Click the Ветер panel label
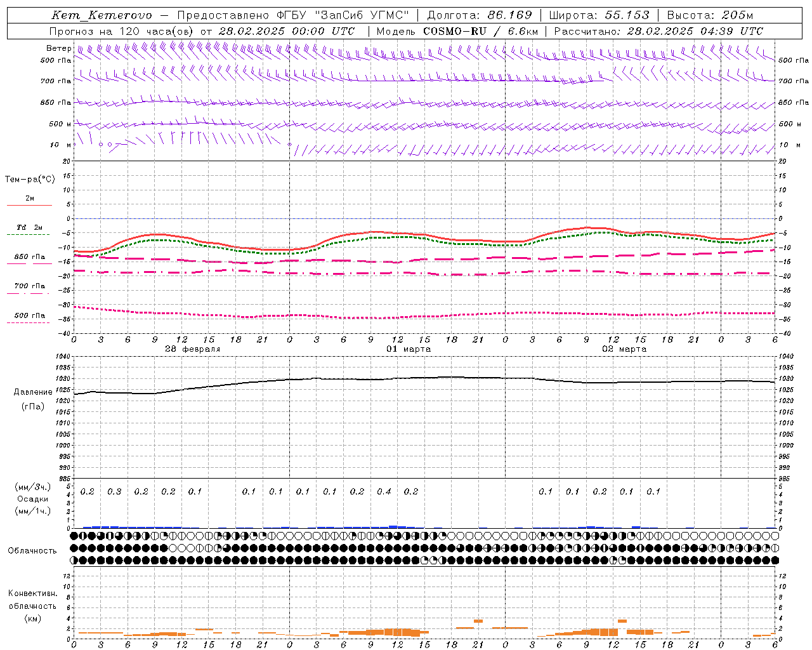The height and width of the screenshot is (650, 812). [58, 48]
